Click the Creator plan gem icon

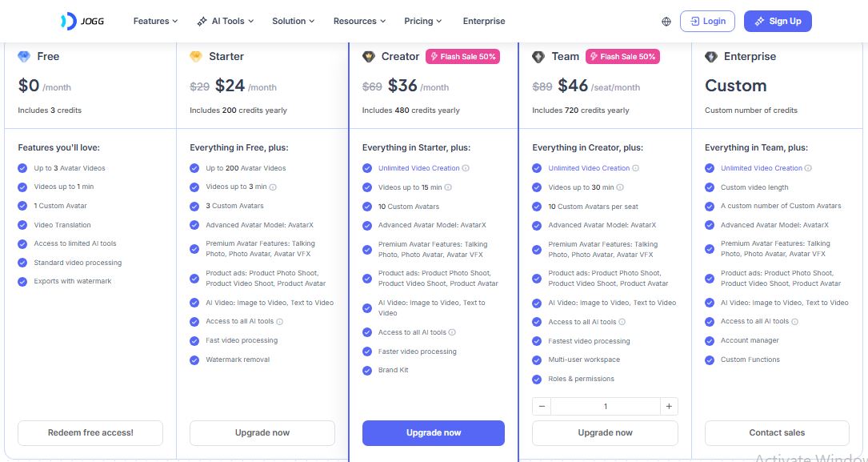pos(369,57)
